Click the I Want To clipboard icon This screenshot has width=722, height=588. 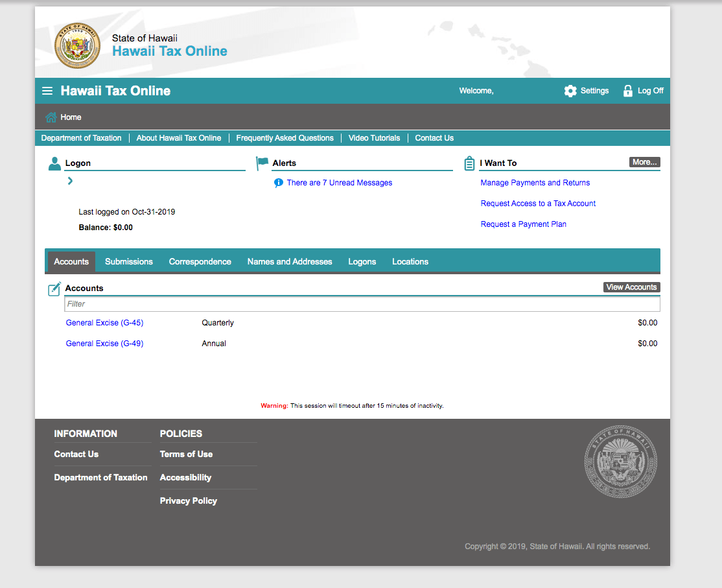click(x=469, y=163)
